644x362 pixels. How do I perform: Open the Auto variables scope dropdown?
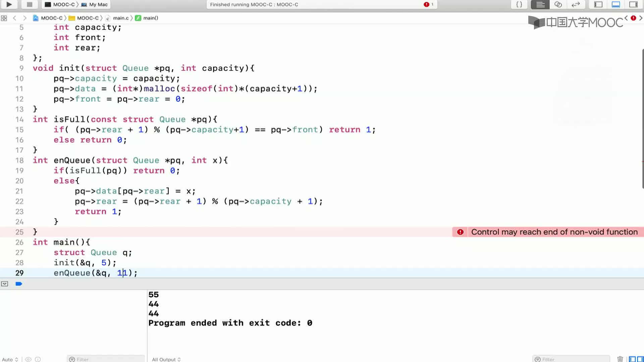coord(10,359)
